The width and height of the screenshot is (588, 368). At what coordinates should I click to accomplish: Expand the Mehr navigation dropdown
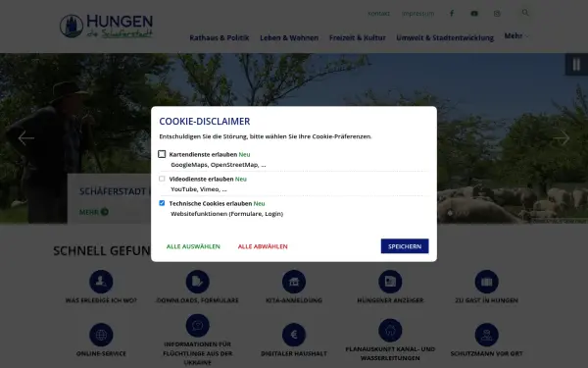[516, 36]
